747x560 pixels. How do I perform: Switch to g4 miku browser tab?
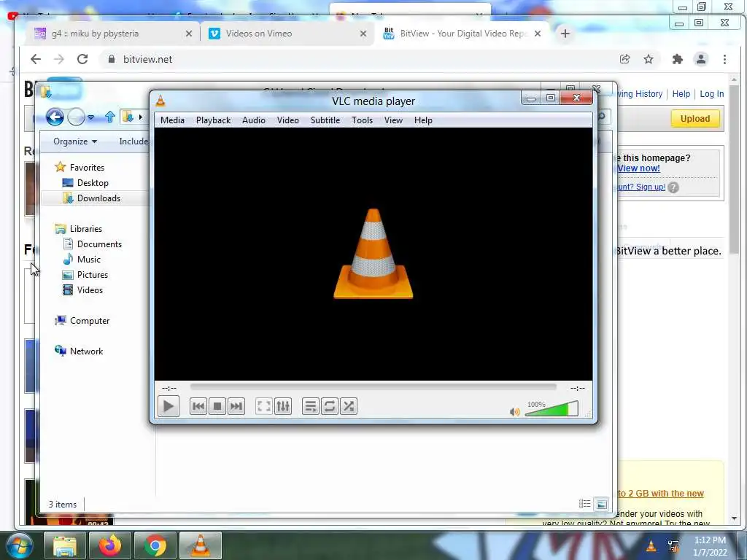[113, 34]
